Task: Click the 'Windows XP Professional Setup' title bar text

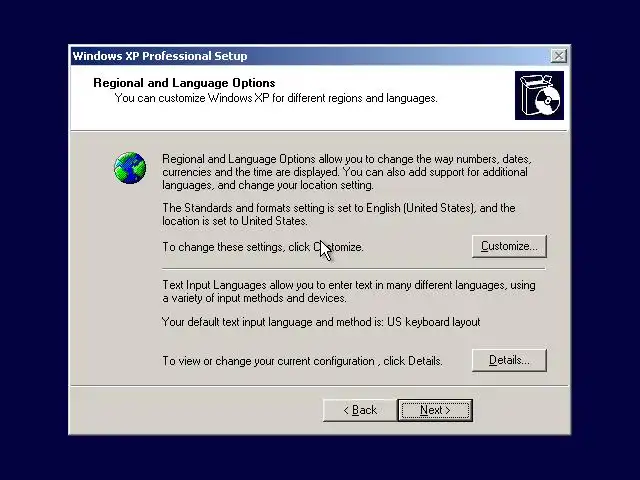Action: [x=160, y=56]
